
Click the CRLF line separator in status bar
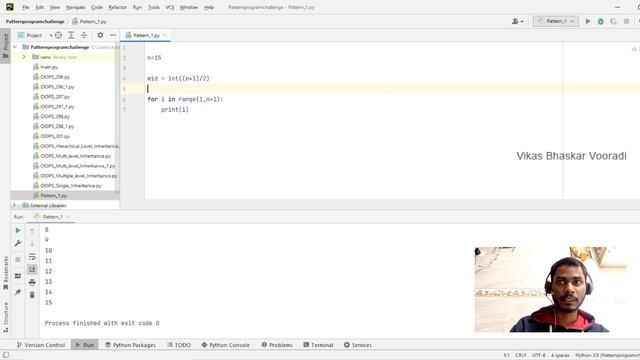point(521,355)
